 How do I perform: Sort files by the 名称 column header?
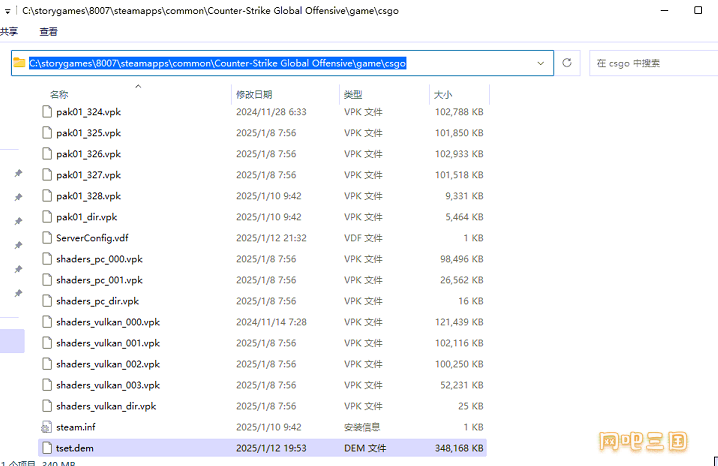tap(59, 94)
